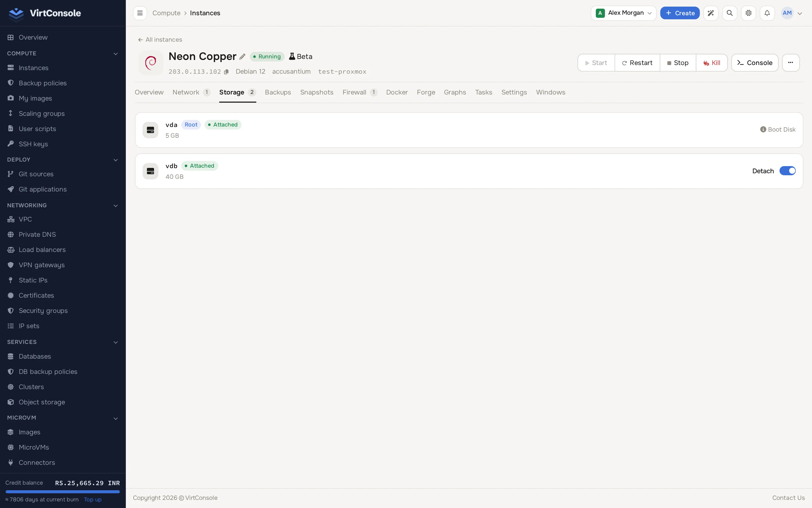
Task: Edit instance name with pencil icon
Action: [x=242, y=57]
